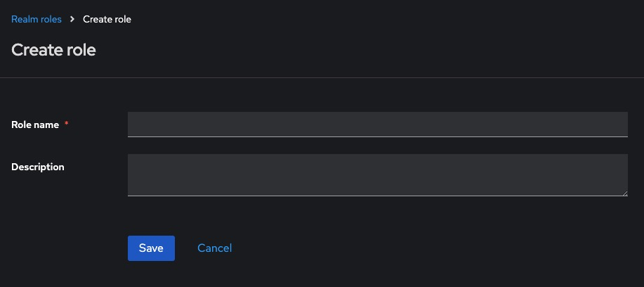This screenshot has width=644, height=287.
Task: Select the Description multiline box
Action: [377, 174]
